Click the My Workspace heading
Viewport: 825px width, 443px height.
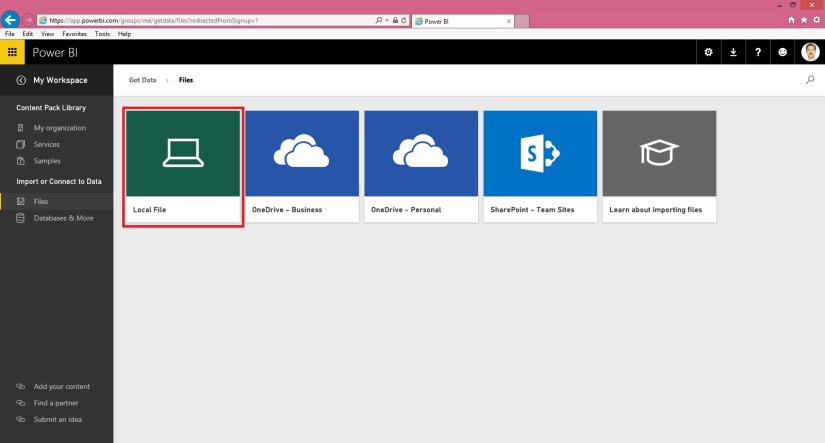pos(60,80)
